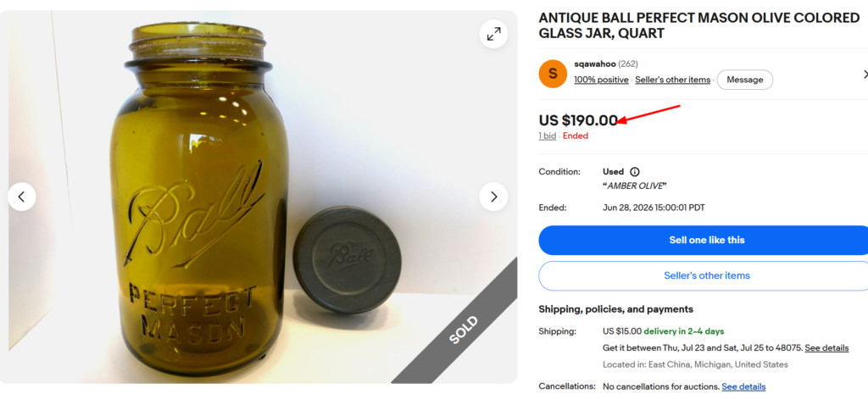
Task: Expand seller panel with right-edge chevron
Action: click(x=865, y=74)
